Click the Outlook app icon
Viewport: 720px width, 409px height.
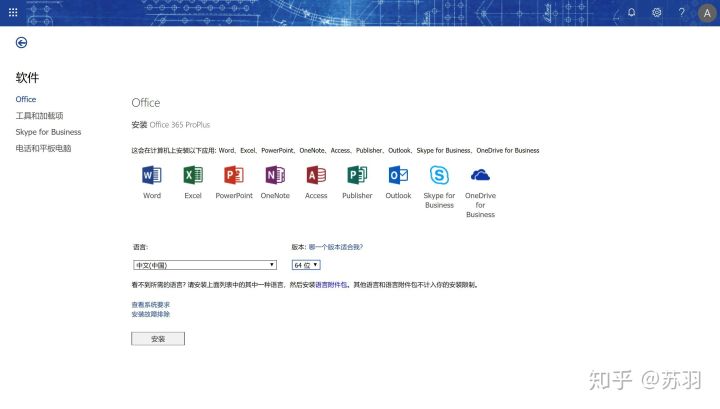(398, 175)
